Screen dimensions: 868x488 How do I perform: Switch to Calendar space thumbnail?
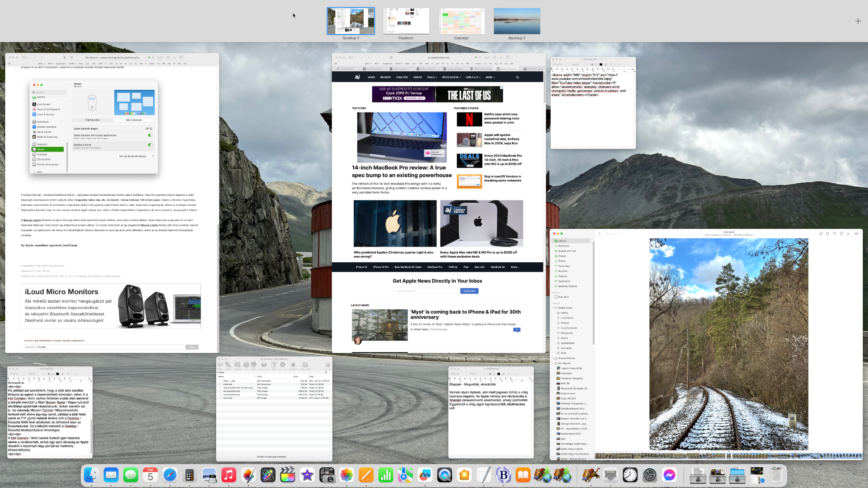click(461, 21)
